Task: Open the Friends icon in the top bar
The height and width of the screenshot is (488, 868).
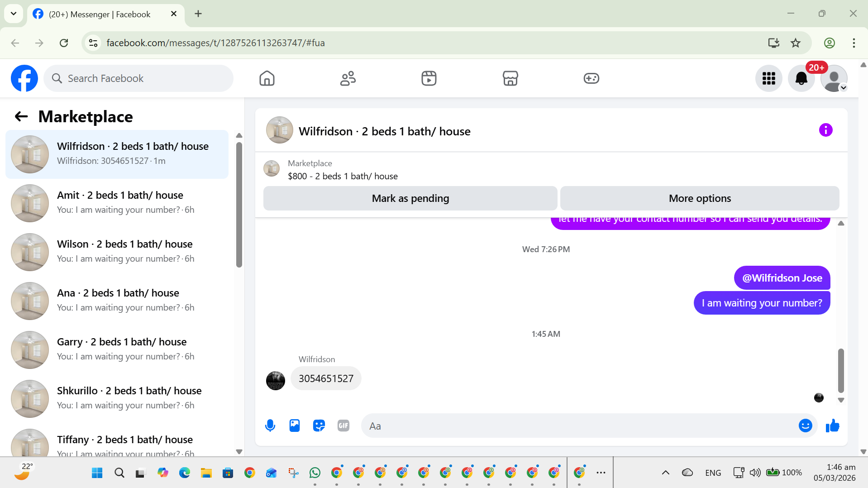Action: pyautogui.click(x=348, y=78)
